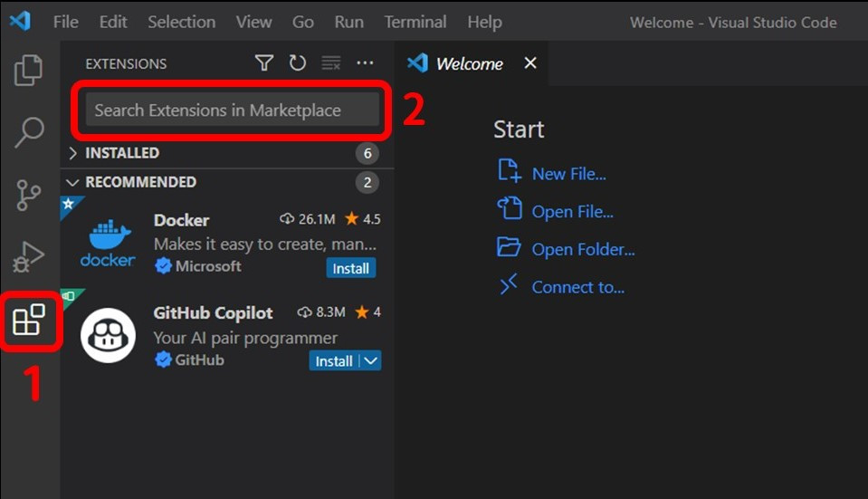This screenshot has height=499, width=868.
Task: Install the Docker extension
Action: pos(351,268)
